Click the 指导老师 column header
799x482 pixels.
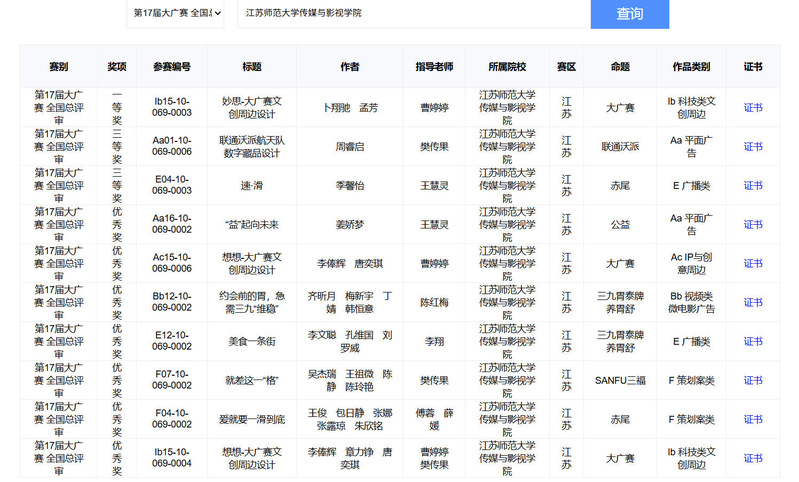[x=434, y=67]
